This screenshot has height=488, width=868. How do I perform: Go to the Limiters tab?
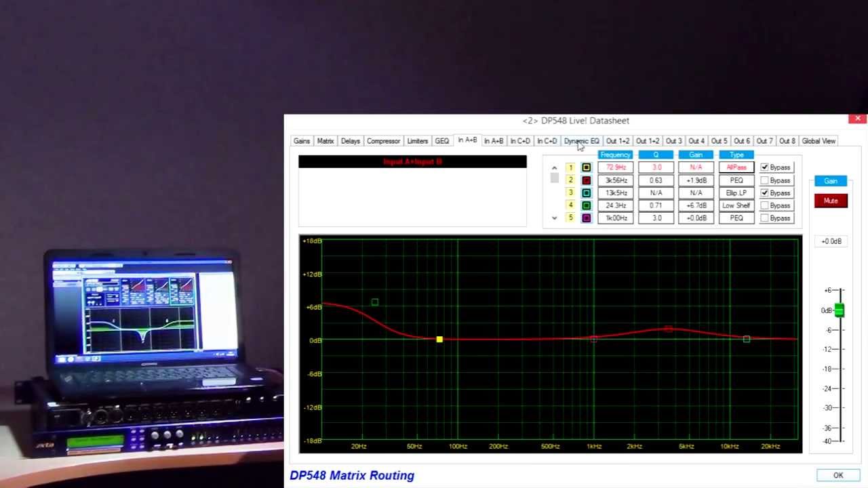pyautogui.click(x=418, y=141)
